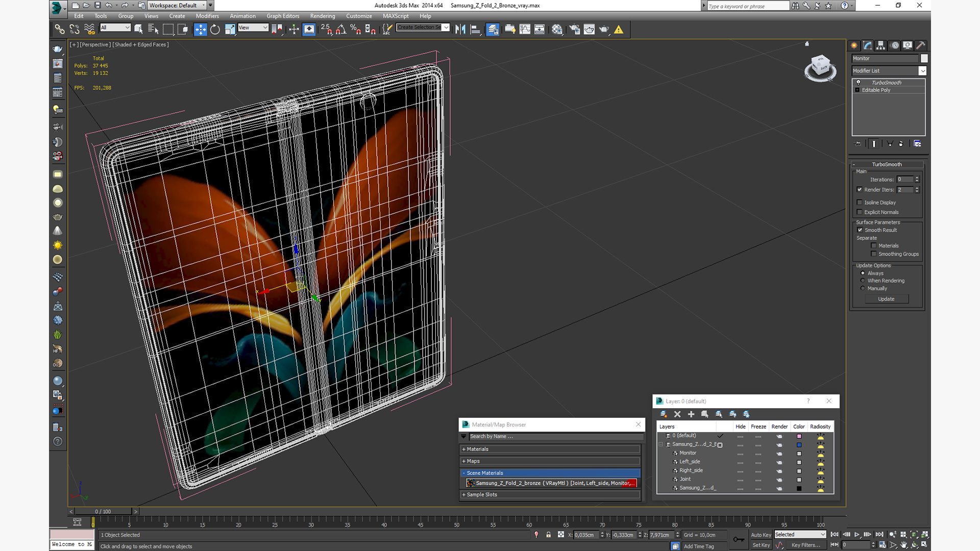This screenshot has width=980, height=551.
Task: Open the Modifier List dropdown
Action: pyautogui.click(x=889, y=71)
